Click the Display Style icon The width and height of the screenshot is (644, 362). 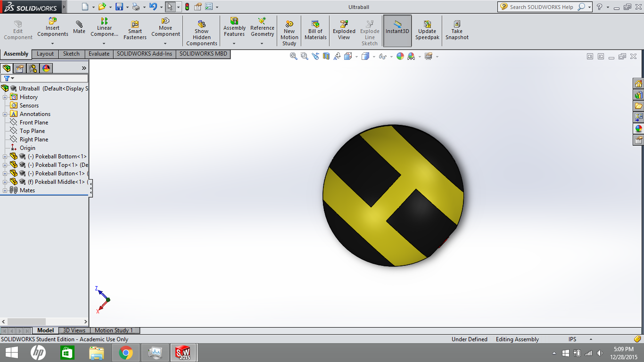[365, 56]
